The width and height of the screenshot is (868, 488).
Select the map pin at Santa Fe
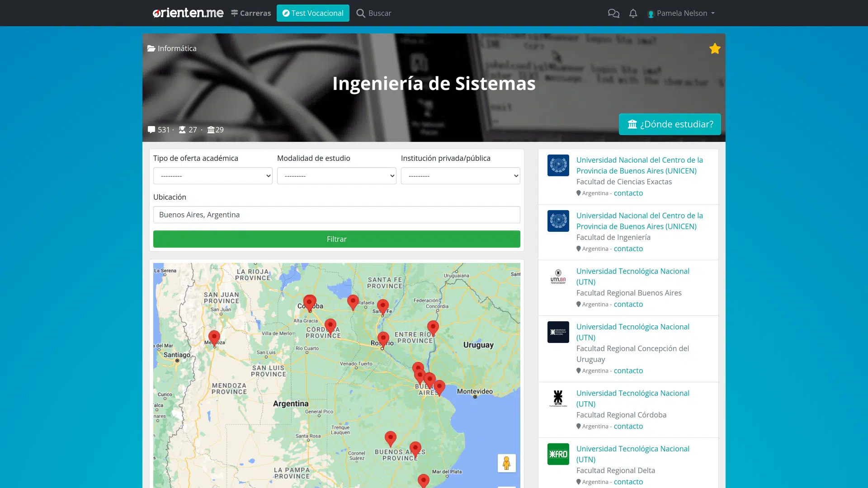pyautogui.click(x=383, y=307)
